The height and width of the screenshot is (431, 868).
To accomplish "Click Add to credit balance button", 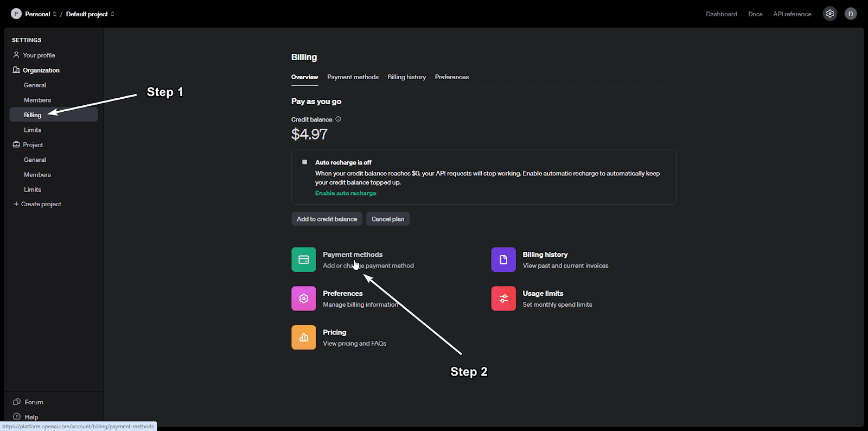I will pyautogui.click(x=327, y=219).
